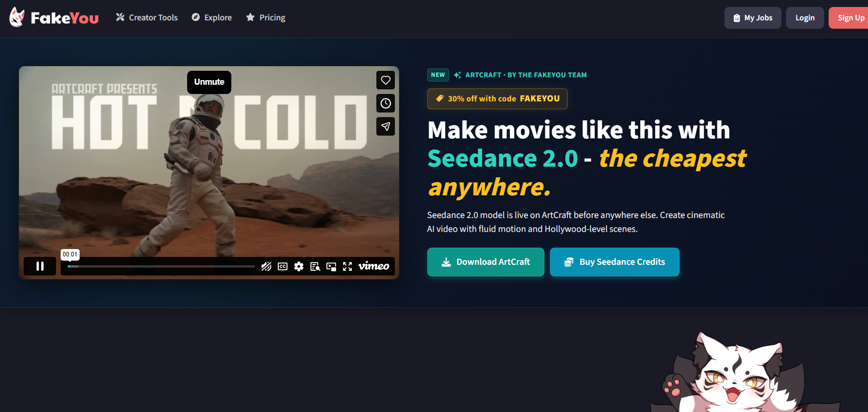
Task: Enter fullscreen video mode
Action: pyautogui.click(x=347, y=266)
